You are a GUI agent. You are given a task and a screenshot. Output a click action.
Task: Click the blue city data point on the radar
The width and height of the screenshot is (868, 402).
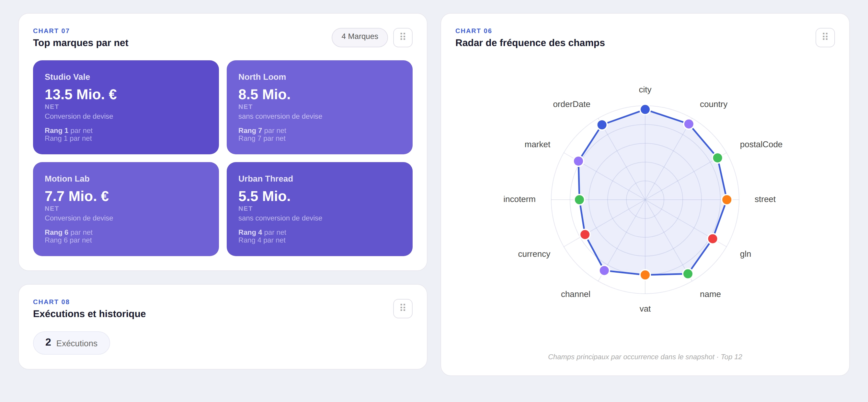point(645,109)
